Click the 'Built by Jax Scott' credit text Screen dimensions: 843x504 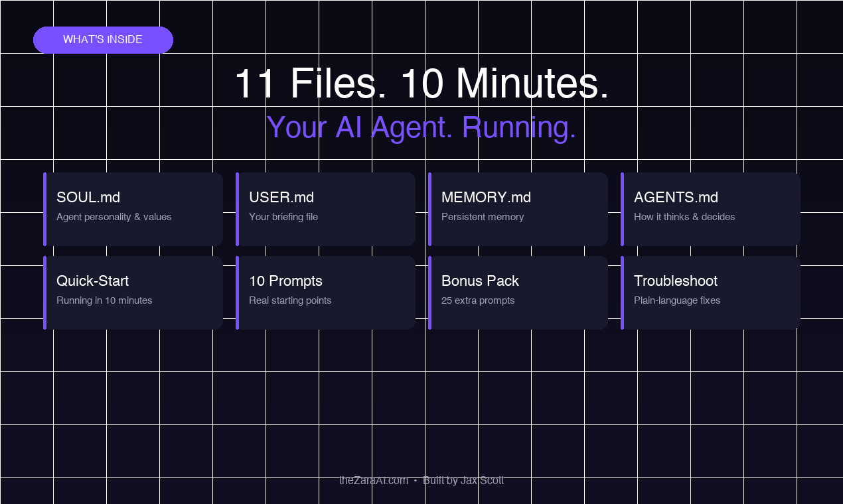coord(465,480)
